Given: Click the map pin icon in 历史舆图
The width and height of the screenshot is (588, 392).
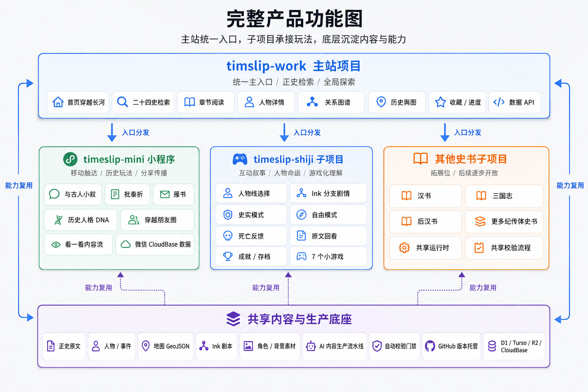Looking at the screenshot, I should pos(381,102).
